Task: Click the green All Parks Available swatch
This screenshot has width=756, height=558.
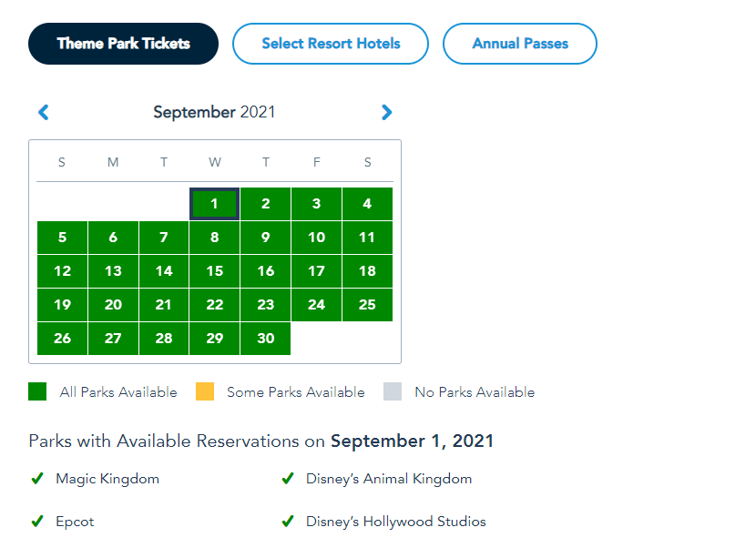Action: [x=37, y=392]
